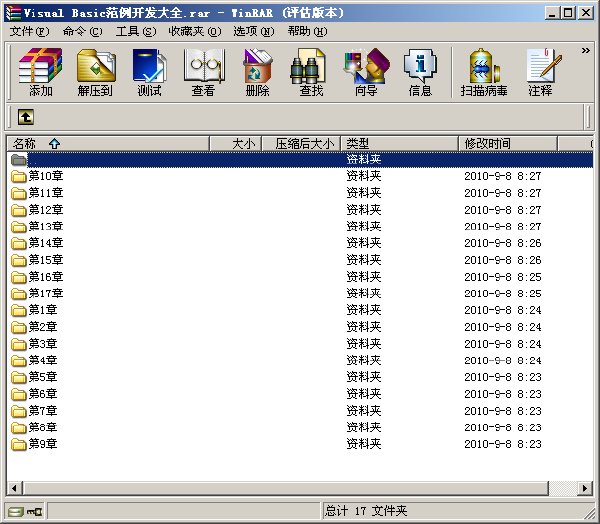The image size is (600, 524).
Task: Select folder name 第6章
Action: click(x=43, y=394)
